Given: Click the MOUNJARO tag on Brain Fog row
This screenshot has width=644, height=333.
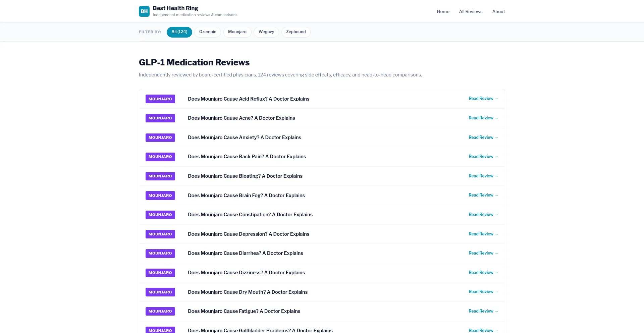Looking at the screenshot, I should pos(160,196).
